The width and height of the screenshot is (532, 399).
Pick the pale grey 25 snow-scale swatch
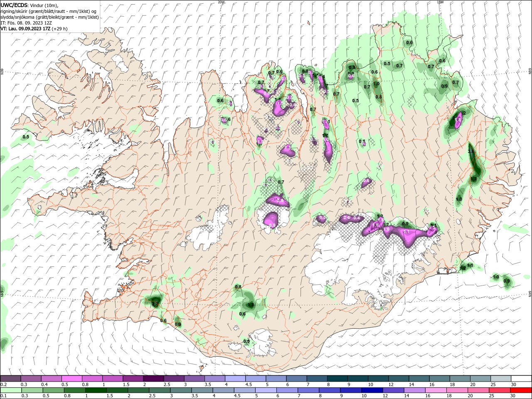pos(501,379)
